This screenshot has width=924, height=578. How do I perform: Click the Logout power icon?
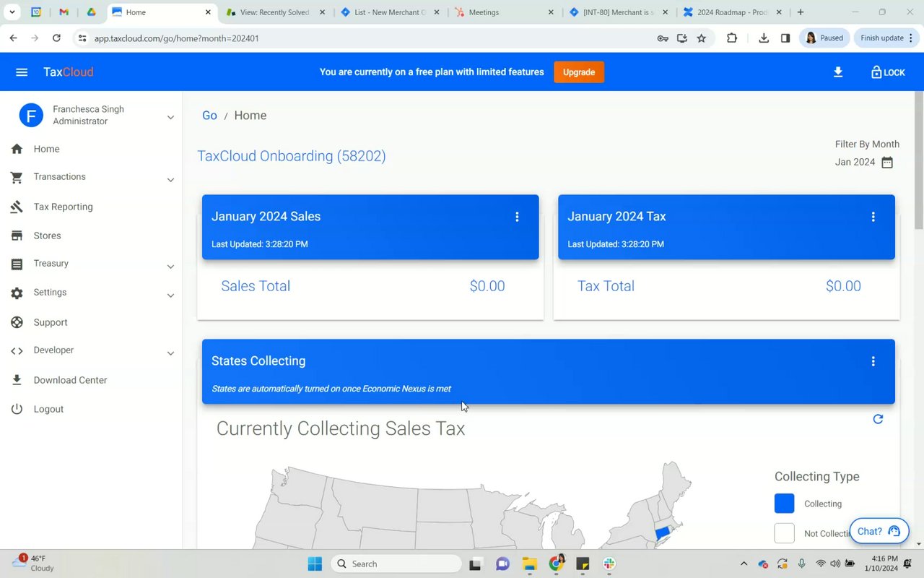click(17, 409)
